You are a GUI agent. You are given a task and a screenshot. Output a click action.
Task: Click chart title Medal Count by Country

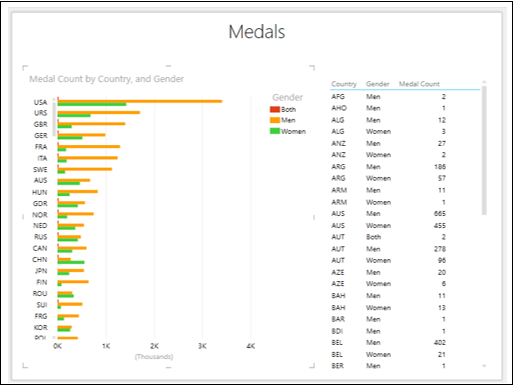[106, 79]
